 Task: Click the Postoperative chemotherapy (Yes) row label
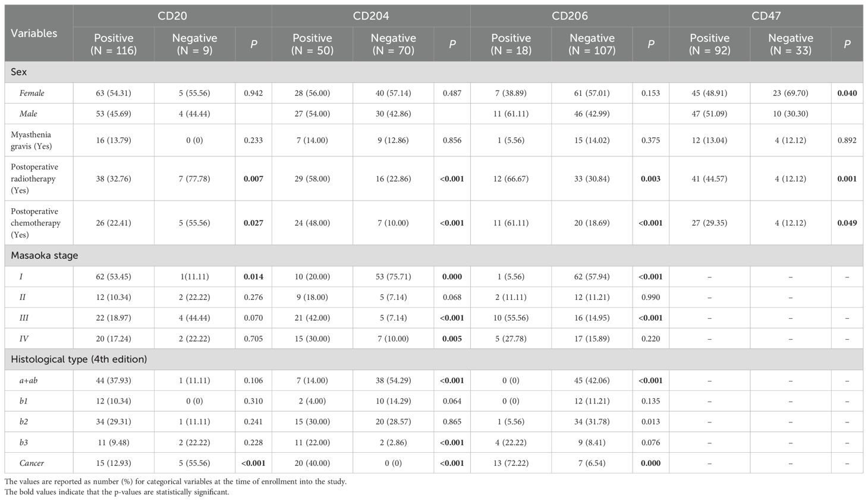click(34, 223)
